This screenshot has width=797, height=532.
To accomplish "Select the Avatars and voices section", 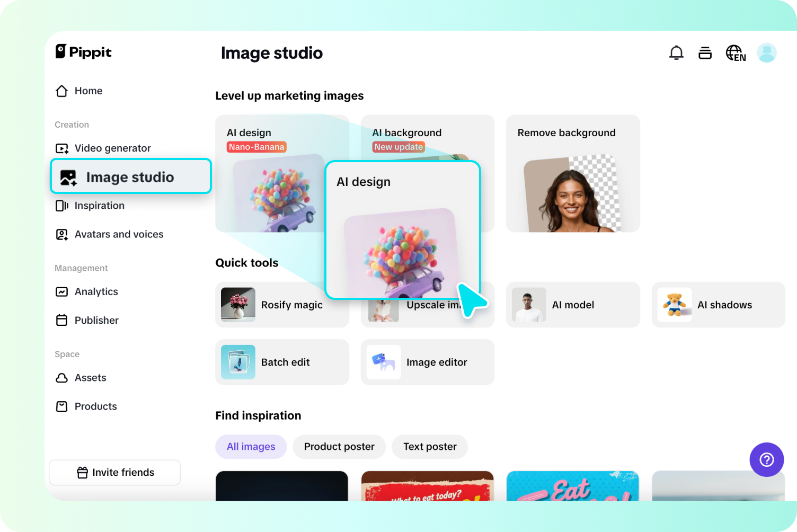I will 119,234.
